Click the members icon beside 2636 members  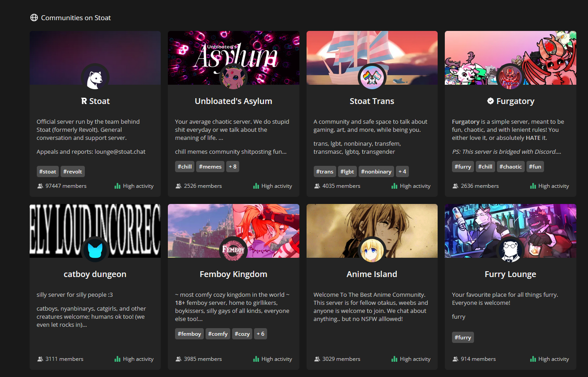click(x=456, y=186)
